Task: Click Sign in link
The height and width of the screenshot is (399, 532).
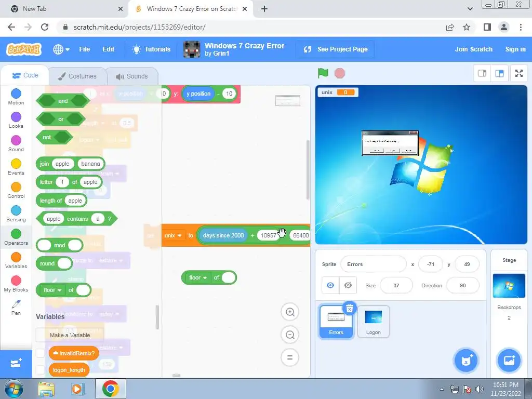Action: coord(515,49)
